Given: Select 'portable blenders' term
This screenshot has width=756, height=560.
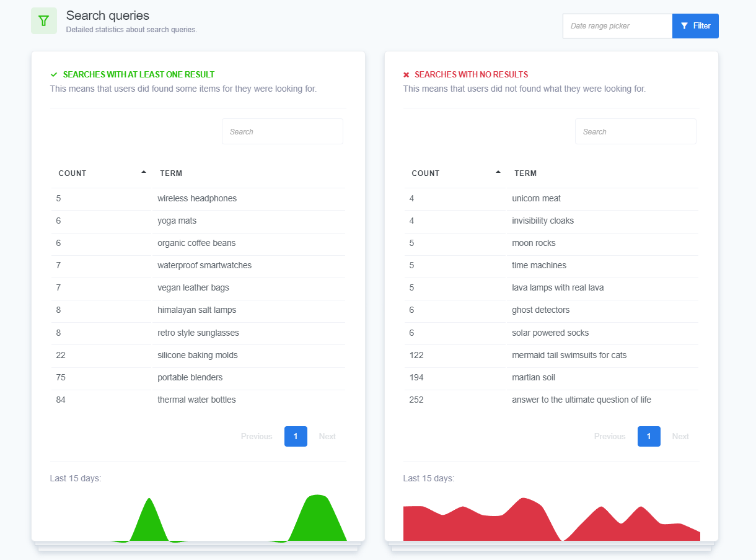Looking at the screenshot, I should pyautogui.click(x=190, y=377).
